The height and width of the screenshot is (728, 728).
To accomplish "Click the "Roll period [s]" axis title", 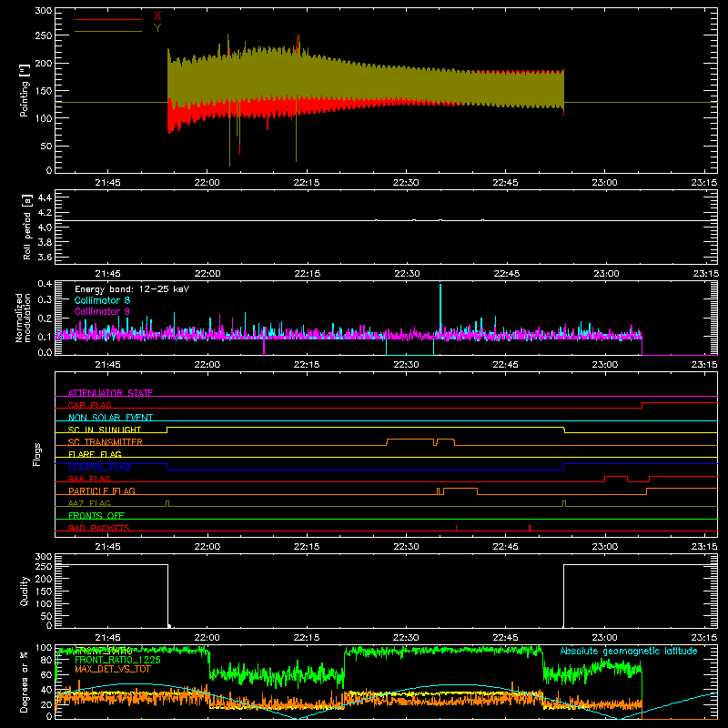I will click(x=27, y=227).
